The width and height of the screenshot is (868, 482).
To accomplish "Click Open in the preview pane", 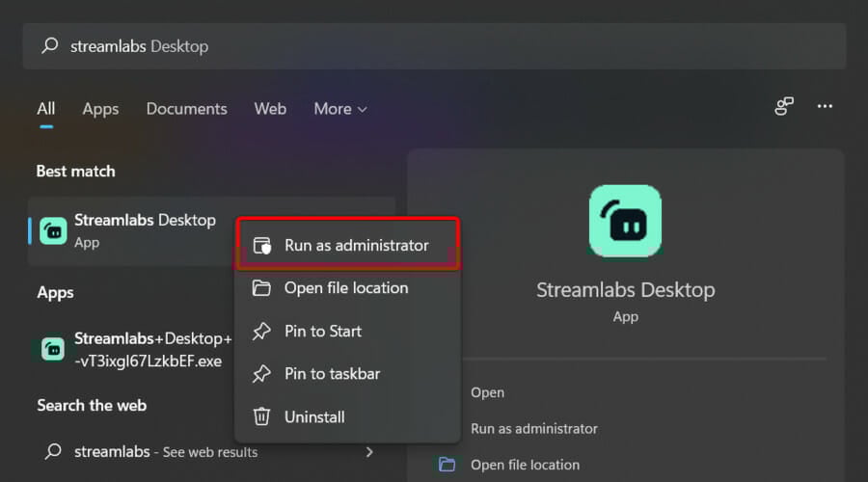I will pos(487,392).
